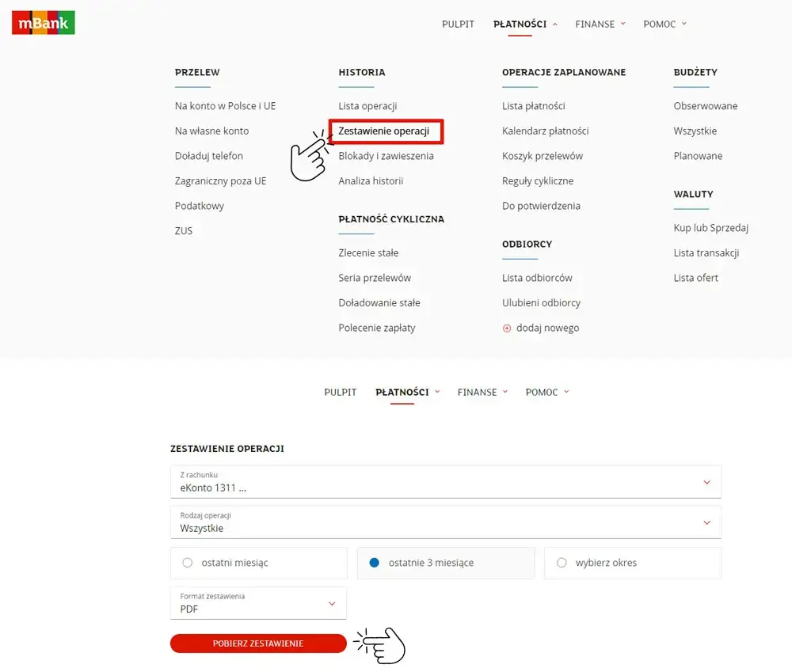Go to PULPIT in top navigation
This screenshot has width=792, height=672.
(458, 24)
